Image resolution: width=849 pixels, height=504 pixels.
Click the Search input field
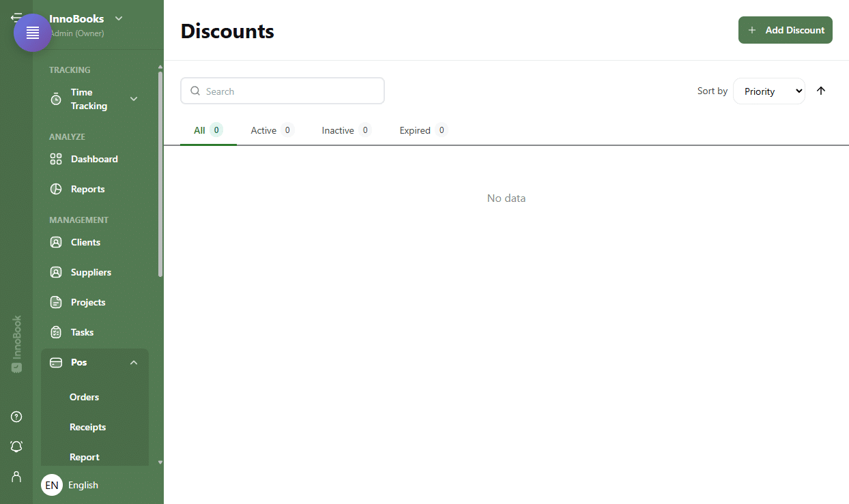[x=283, y=91]
